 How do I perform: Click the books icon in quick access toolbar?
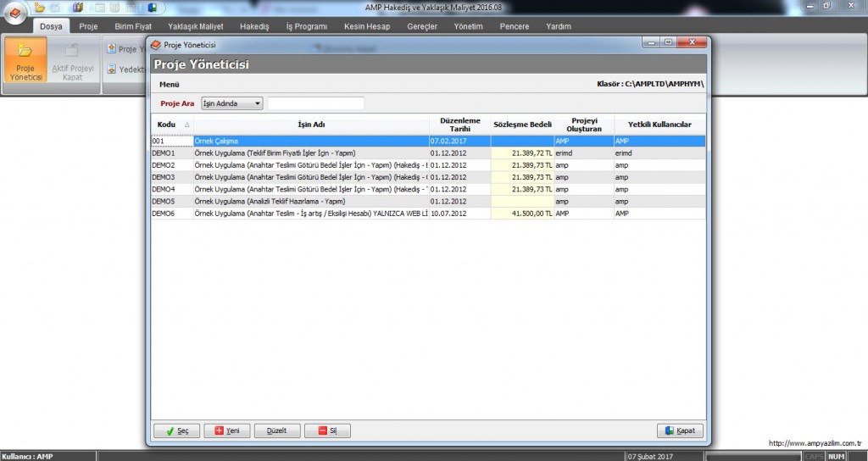tap(78, 8)
